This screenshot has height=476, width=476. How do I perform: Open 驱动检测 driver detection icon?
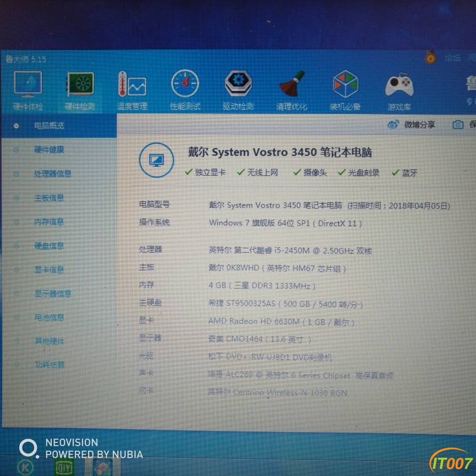tap(239, 83)
